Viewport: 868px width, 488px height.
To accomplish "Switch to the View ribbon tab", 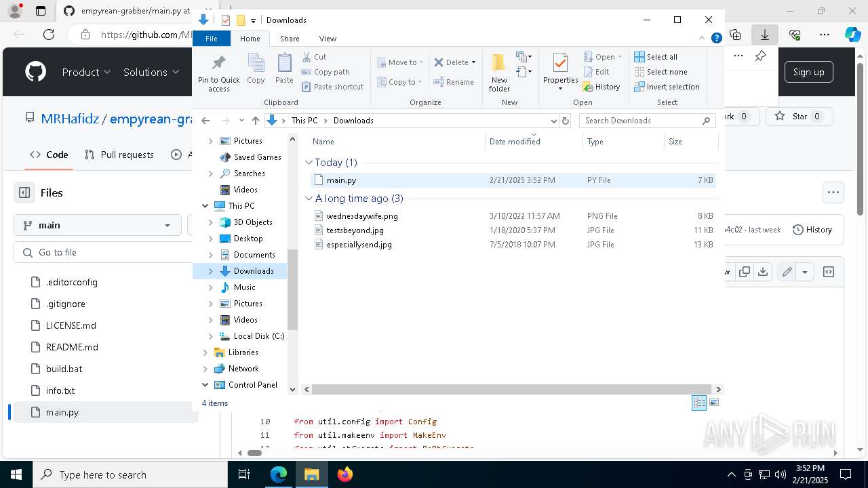I will point(328,39).
